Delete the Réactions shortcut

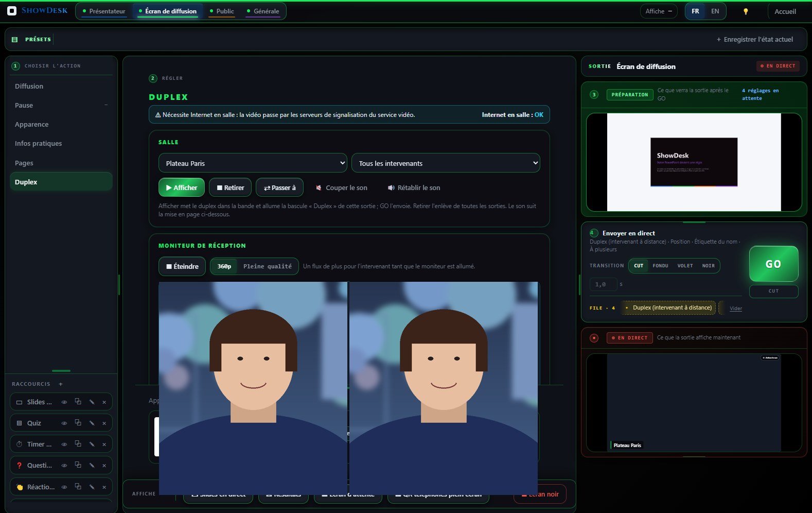[x=104, y=487]
